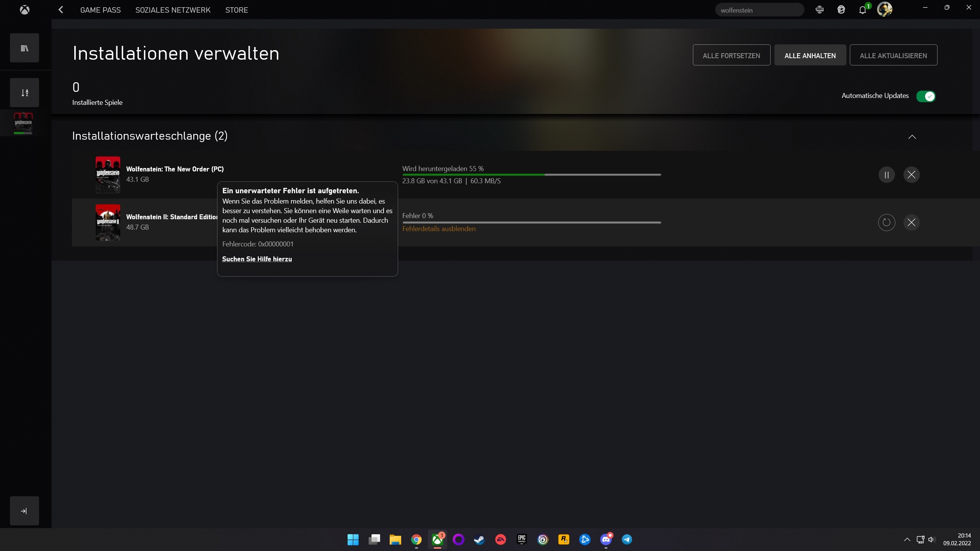Open Epic Games launcher from taskbar
This screenshot has height=551, width=980.
click(x=521, y=540)
